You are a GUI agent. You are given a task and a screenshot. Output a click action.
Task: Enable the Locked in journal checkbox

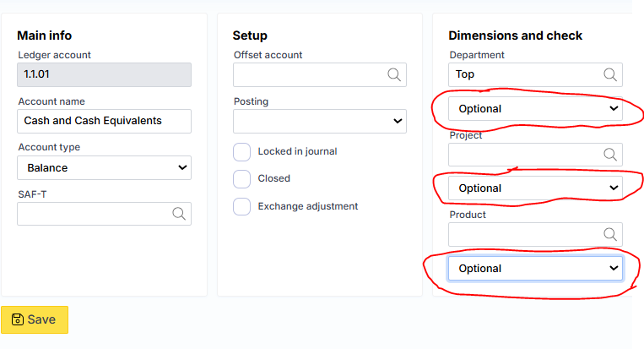coord(242,151)
